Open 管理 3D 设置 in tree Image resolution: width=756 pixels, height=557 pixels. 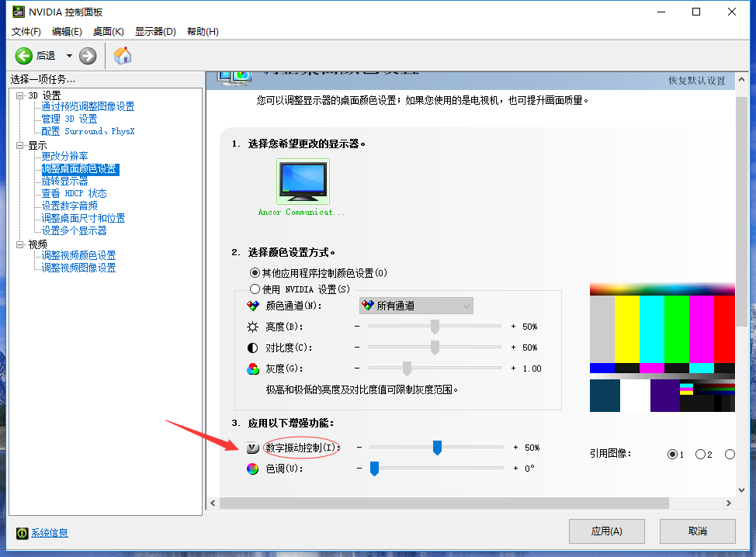[x=69, y=119]
